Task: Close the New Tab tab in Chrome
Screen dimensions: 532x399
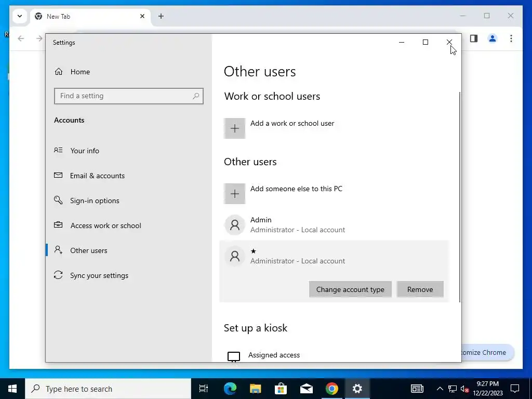Action: [142, 16]
